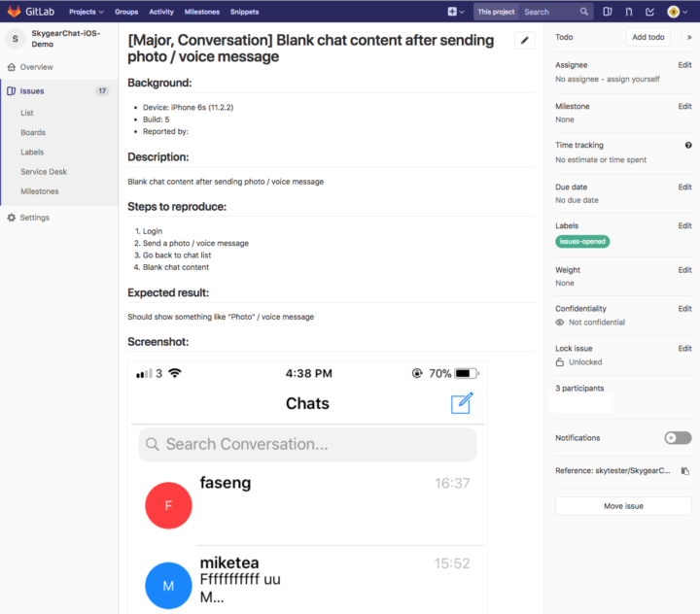Click the user avatar in navbar
700x614 pixels.
click(x=673, y=12)
